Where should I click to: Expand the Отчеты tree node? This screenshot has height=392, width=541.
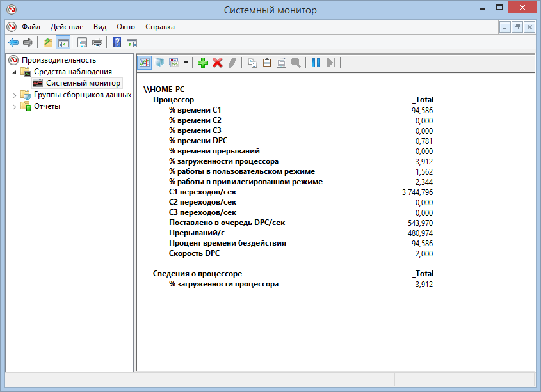pos(15,107)
